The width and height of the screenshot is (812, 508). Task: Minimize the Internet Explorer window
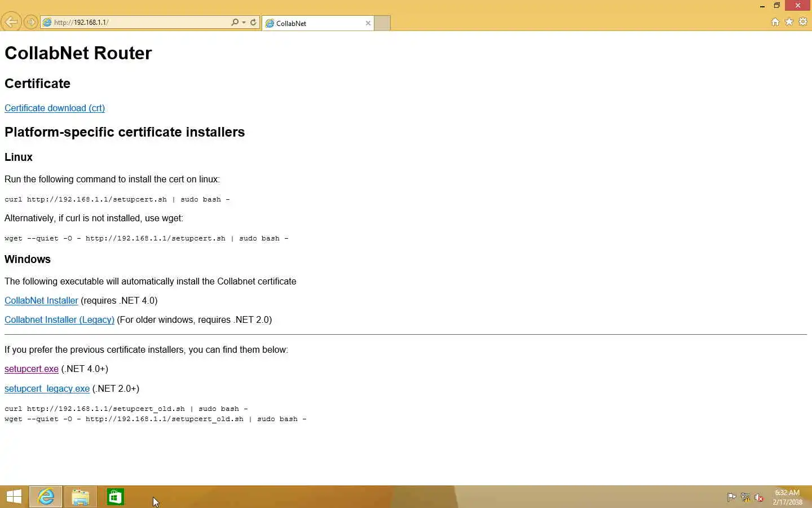[x=762, y=6]
